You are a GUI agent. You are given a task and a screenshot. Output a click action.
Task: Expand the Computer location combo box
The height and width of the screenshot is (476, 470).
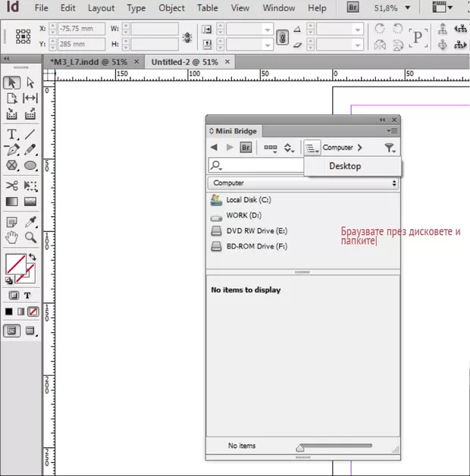tap(303, 183)
